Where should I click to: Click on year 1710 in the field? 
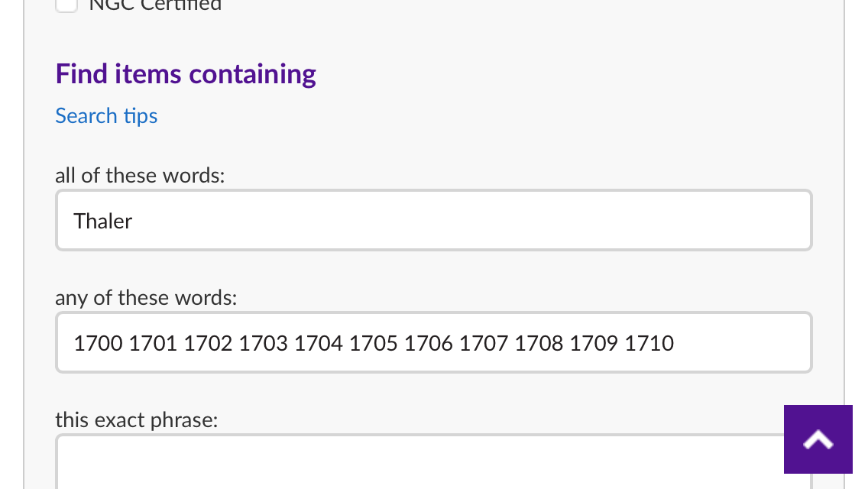pos(649,343)
